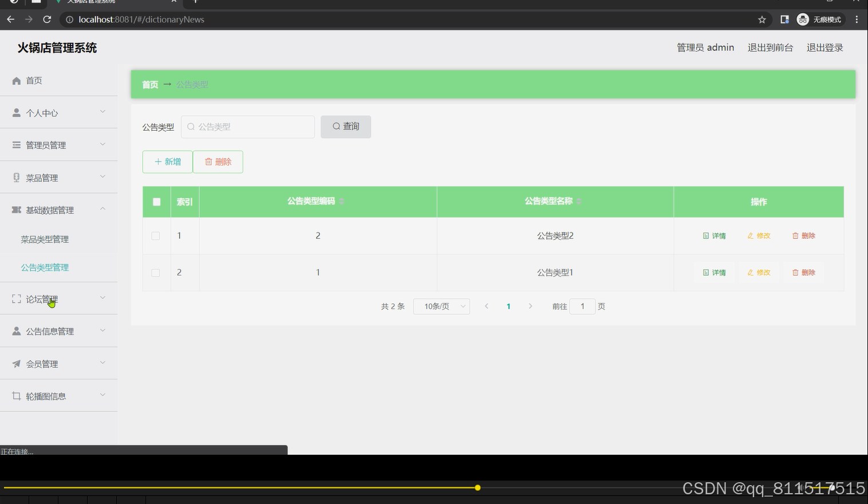Click the 前往 page number input
Image resolution: width=868 pixels, height=504 pixels.
tap(582, 306)
